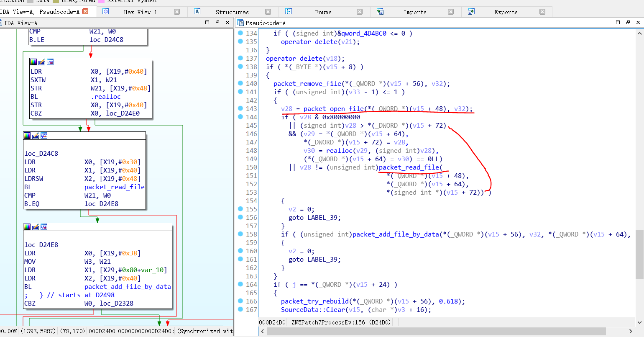
Task: Toggle breakpoint dot on line 167
Action: tap(240, 309)
